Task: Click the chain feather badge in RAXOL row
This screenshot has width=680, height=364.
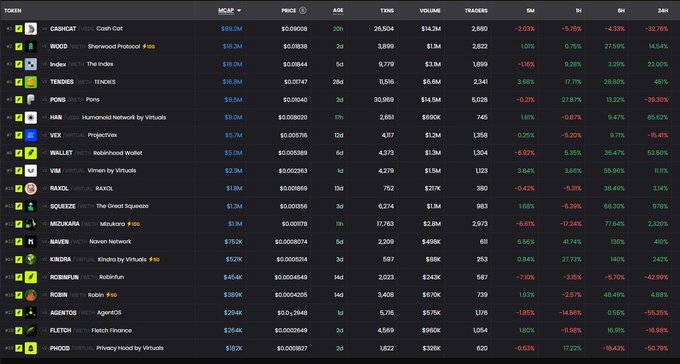Action: pos(19,189)
